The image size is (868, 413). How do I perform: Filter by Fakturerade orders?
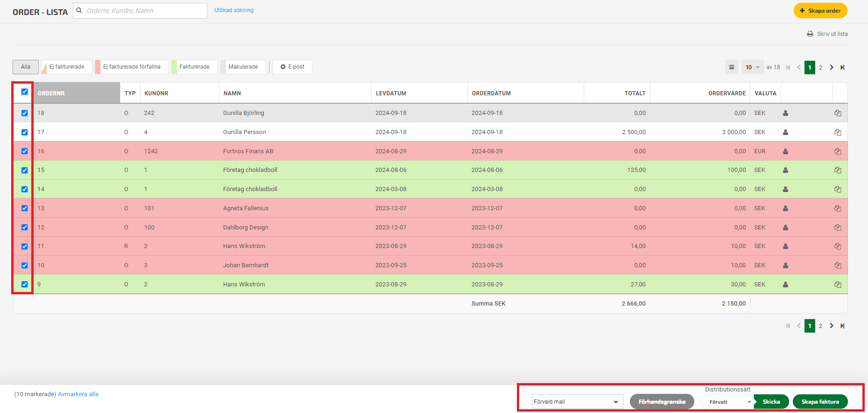pyautogui.click(x=194, y=67)
